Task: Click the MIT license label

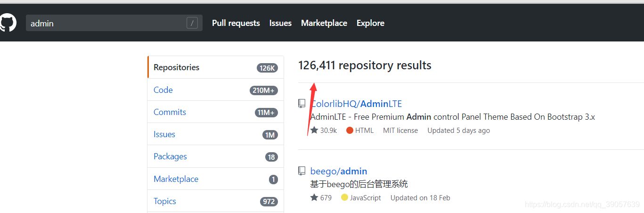Action: pos(400,131)
